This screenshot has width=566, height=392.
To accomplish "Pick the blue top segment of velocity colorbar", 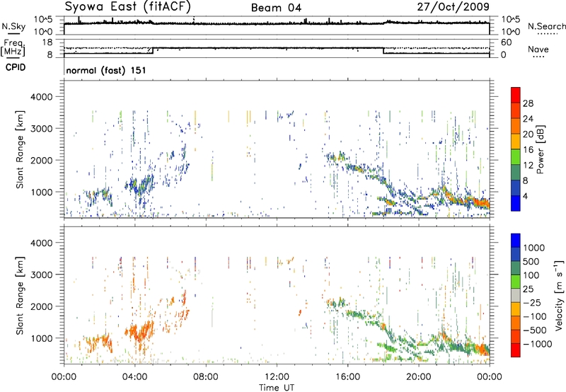I will point(516,241).
